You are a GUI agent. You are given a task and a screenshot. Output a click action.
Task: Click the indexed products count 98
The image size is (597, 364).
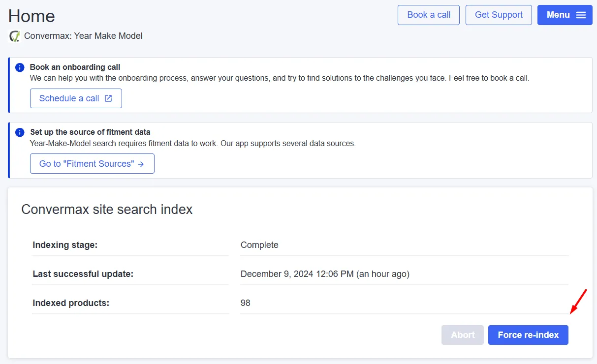pyautogui.click(x=246, y=303)
